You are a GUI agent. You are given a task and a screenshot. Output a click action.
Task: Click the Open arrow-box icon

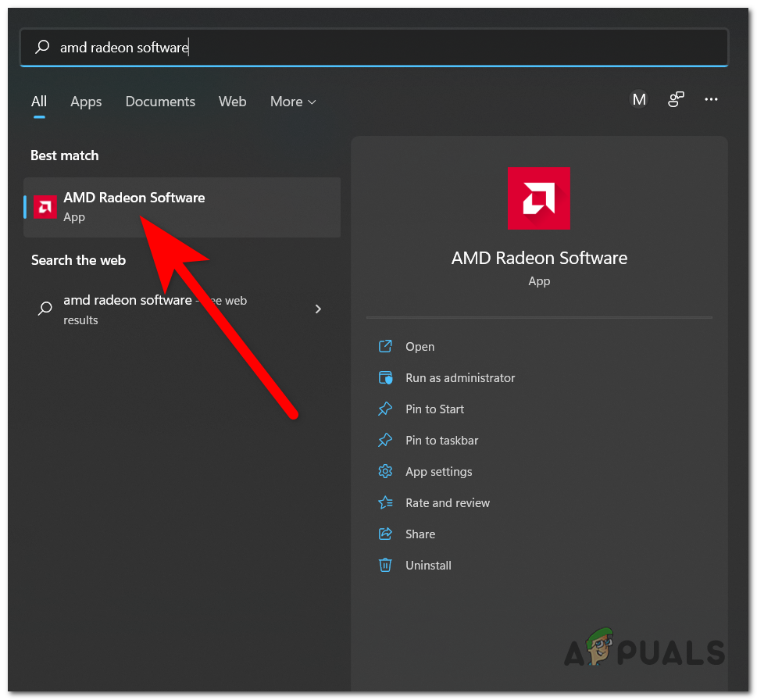pyautogui.click(x=385, y=346)
